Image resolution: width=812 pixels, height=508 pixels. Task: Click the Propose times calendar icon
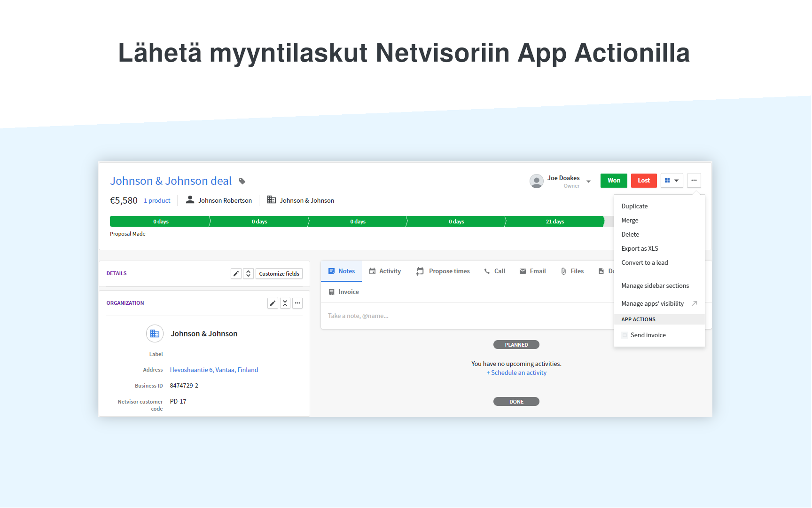coord(420,271)
